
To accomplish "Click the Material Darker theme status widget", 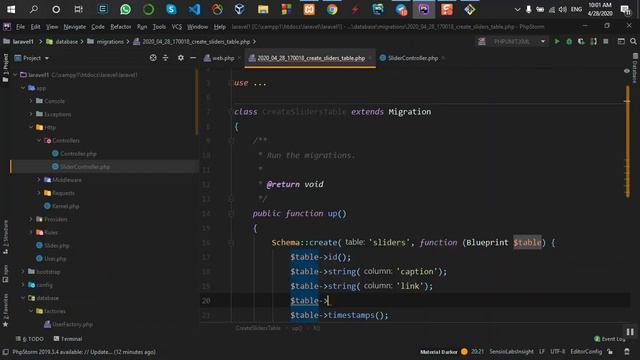I will click(x=439, y=352).
